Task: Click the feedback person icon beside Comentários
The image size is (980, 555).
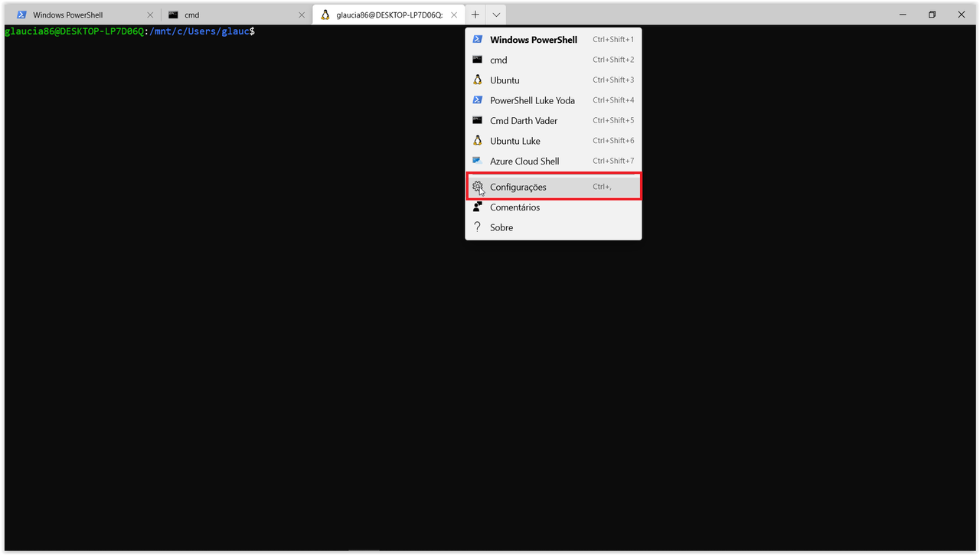Action: pyautogui.click(x=477, y=207)
